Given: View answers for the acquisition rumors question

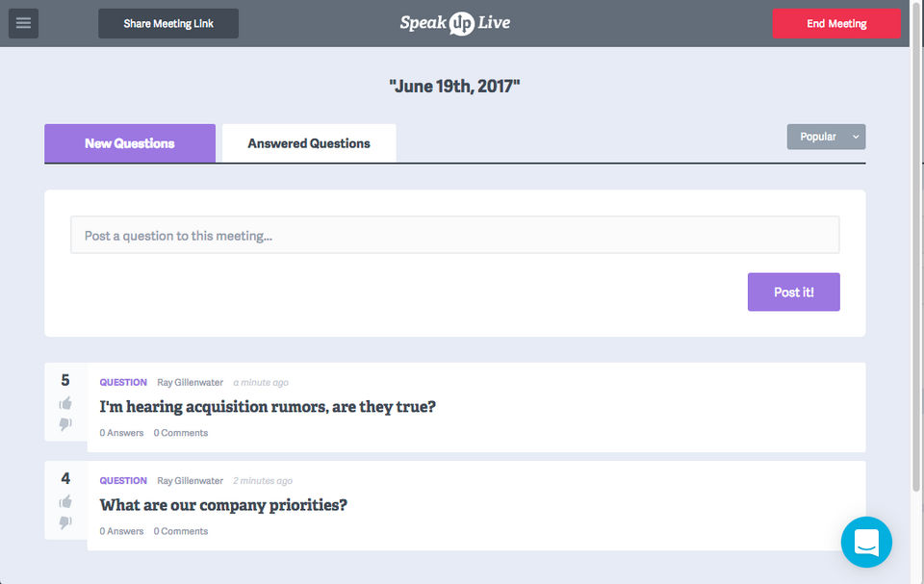Looking at the screenshot, I should [x=121, y=433].
